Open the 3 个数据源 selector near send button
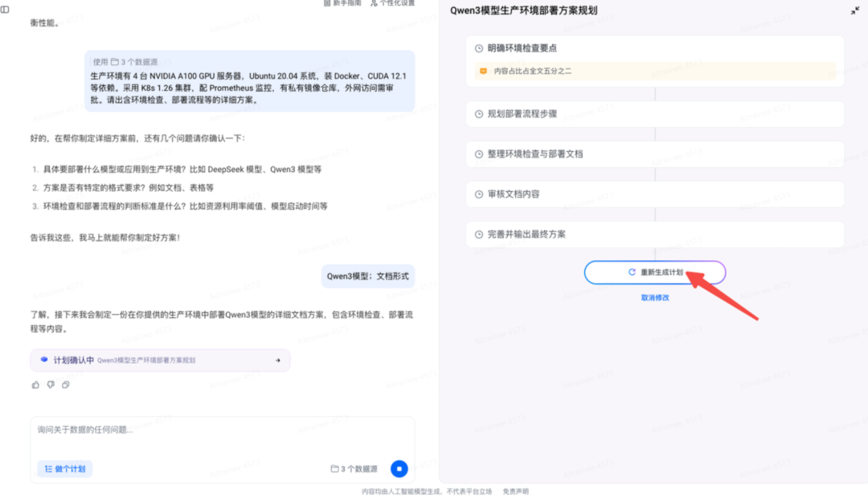Screen dimensions: 868x499 point(354,468)
